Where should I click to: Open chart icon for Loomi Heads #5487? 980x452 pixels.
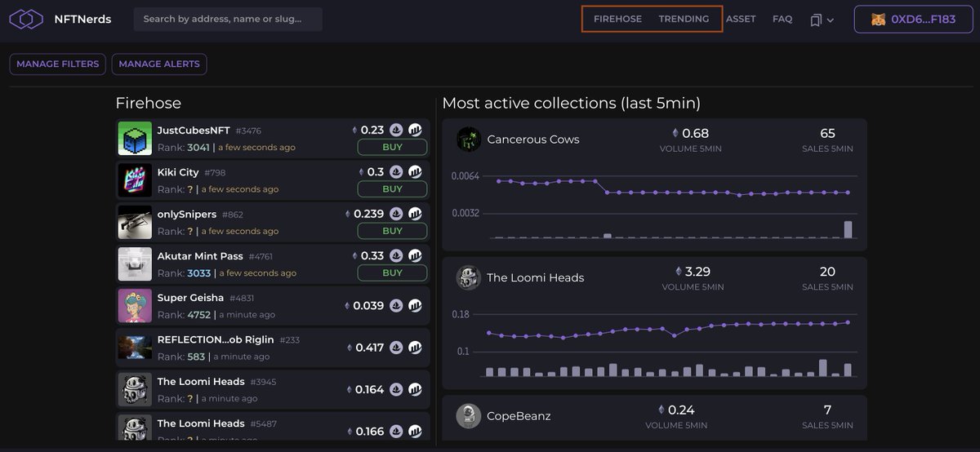pyautogui.click(x=415, y=432)
